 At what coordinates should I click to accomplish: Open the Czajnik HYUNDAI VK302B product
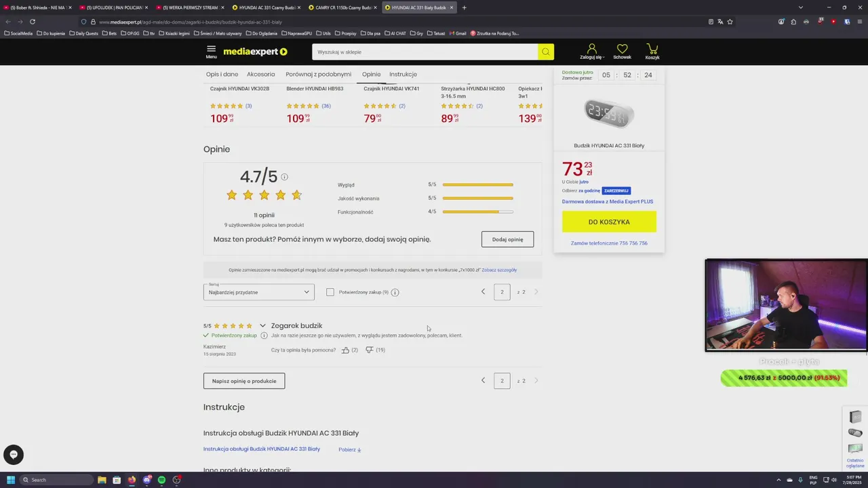pos(239,89)
